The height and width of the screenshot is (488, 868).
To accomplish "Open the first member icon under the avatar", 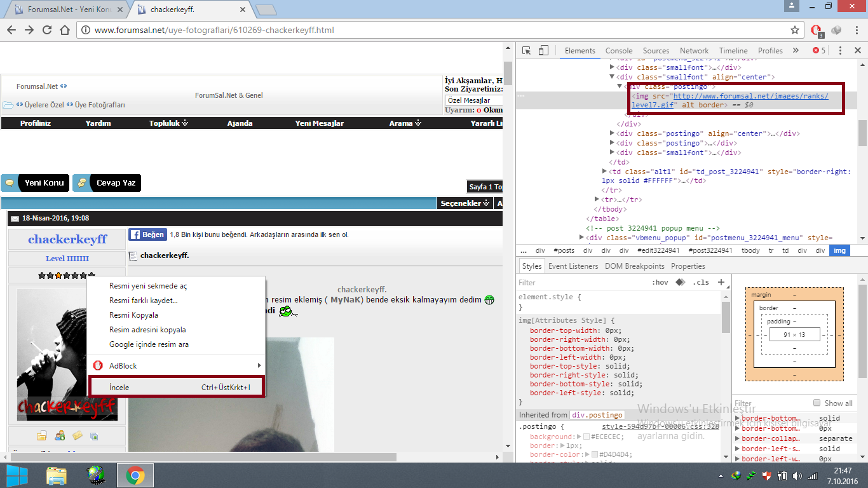I will click(42, 435).
